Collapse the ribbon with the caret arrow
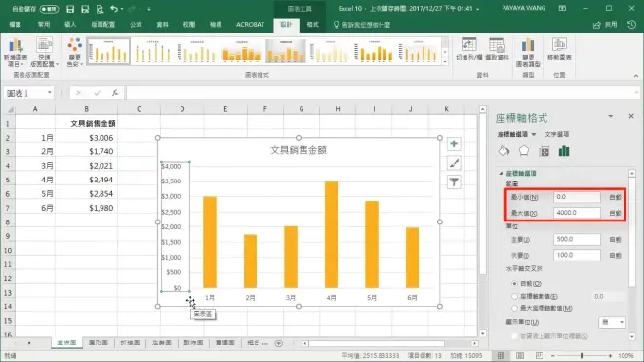The height and width of the screenshot is (362, 644). (636, 75)
